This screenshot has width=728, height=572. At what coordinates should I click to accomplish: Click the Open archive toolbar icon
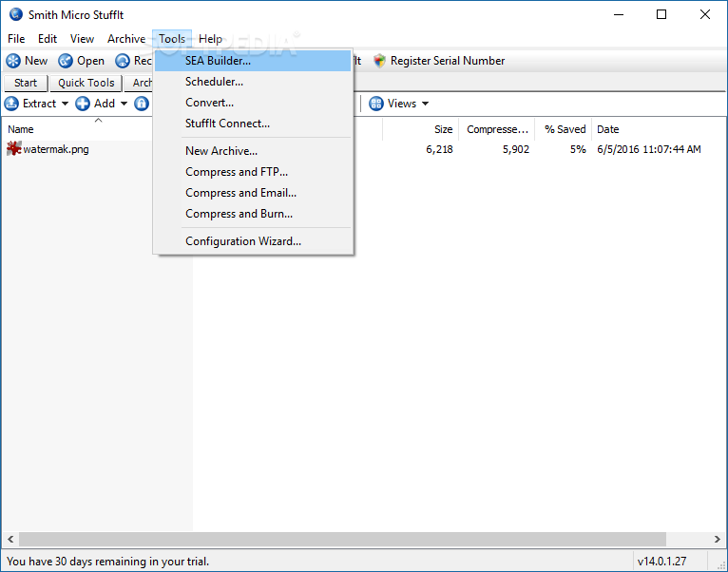click(x=66, y=61)
